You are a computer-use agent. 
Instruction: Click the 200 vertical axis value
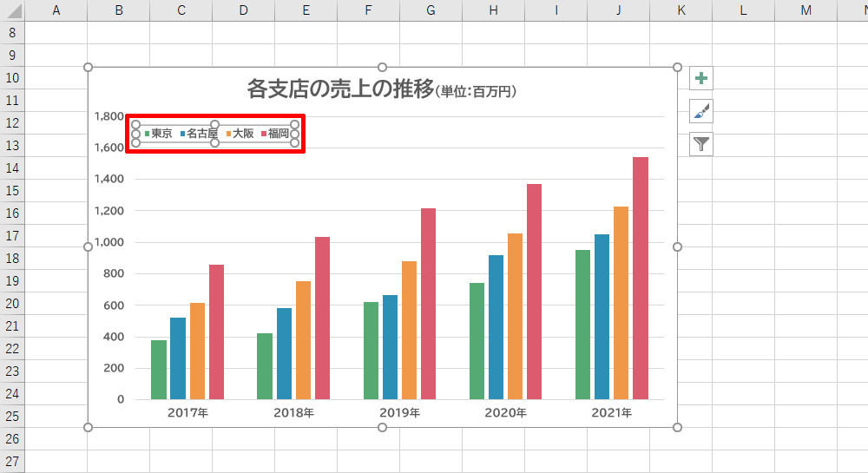point(114,368)
